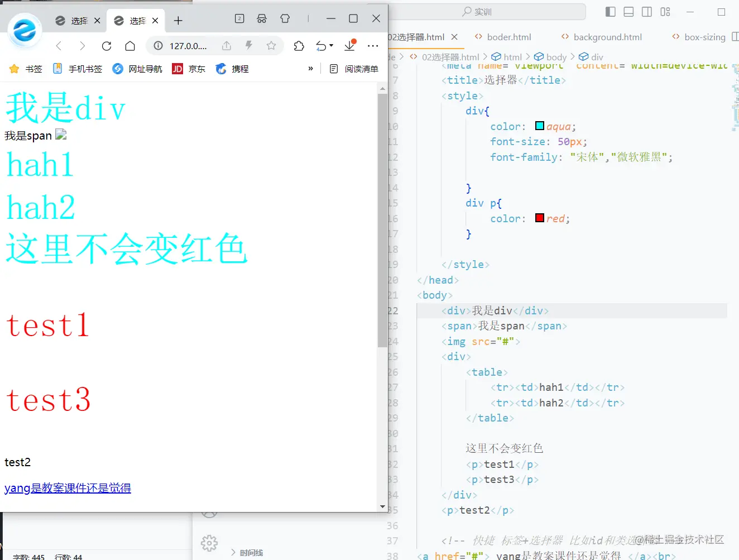This screenshot has width=739, height=560.
Task: Select body in the breadcrumb path
Action: click(550, 57)
